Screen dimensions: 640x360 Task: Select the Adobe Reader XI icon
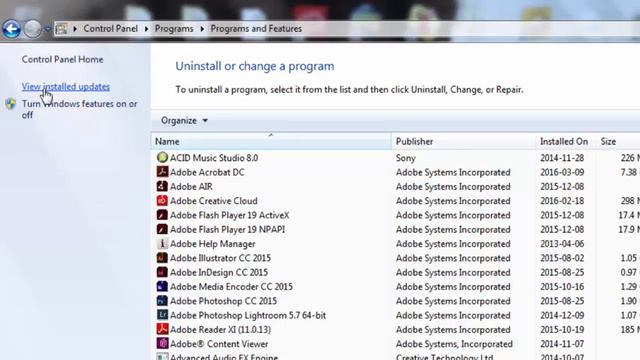point(162,329)
